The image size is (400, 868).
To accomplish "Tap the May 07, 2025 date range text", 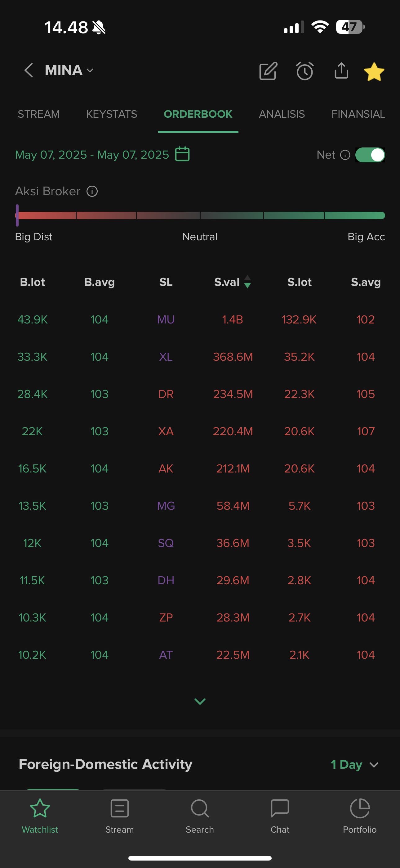I will [x=92, y=155].
